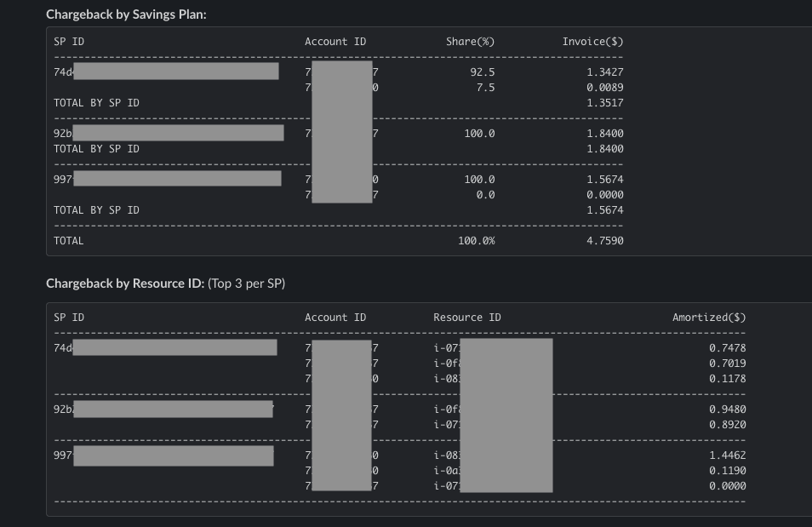This screenshot has height=527, width=812.
Task: Click 'TOTAL BY SP ID' label beside 1.3517
Action: coord(96,103)
